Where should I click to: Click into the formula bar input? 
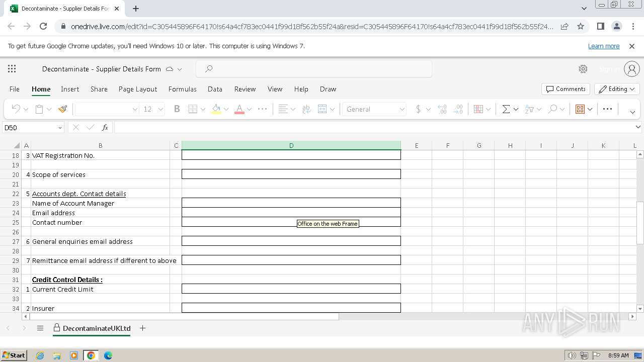coord(373,128)
